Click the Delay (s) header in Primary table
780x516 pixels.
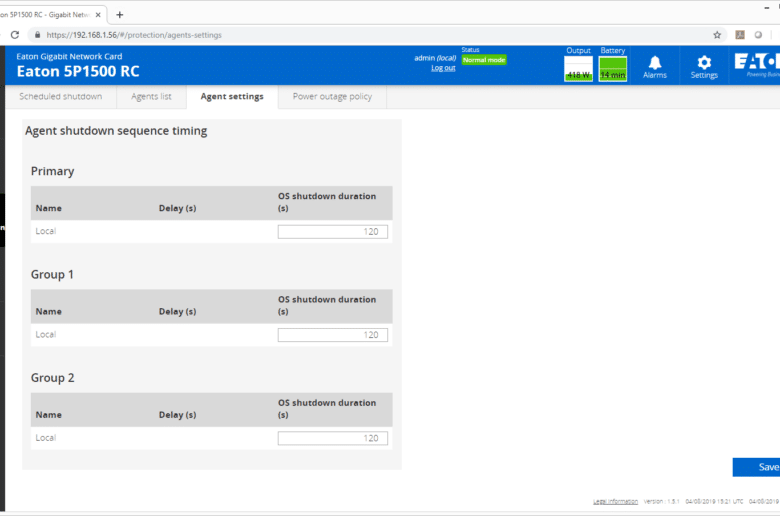[178, 208]
